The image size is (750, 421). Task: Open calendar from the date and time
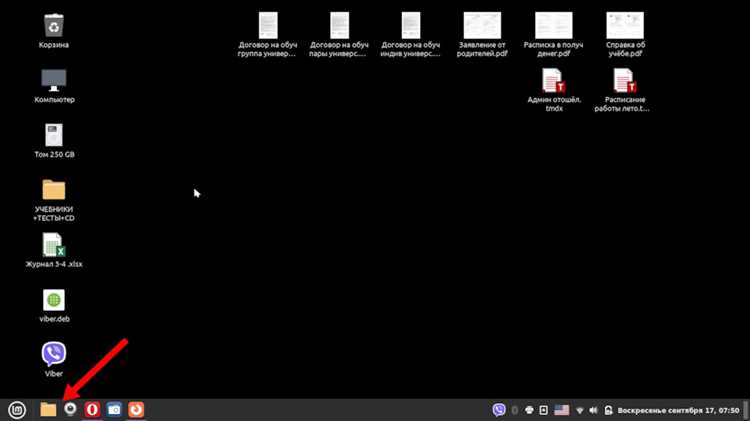click(678, 410)
